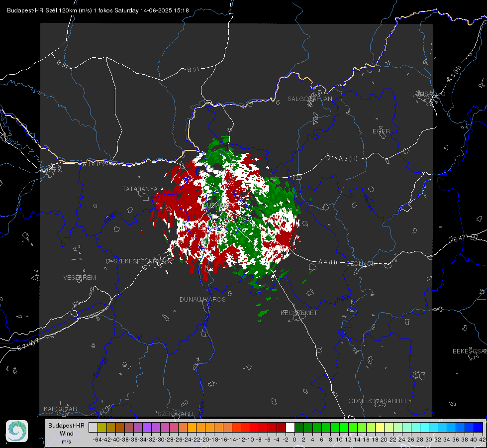Click the teal swirl weather service logo

17,431
